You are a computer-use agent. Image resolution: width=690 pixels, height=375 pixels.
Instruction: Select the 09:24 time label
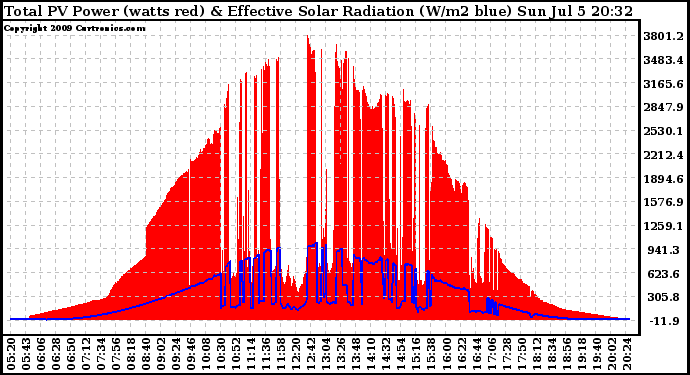tap(176, 354)
